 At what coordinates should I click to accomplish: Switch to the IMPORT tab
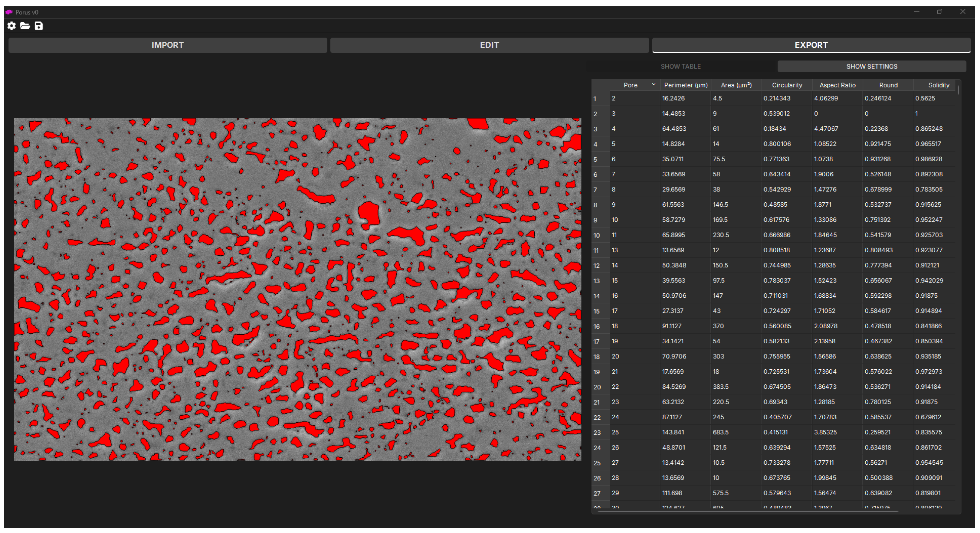(x=167, y=45)
